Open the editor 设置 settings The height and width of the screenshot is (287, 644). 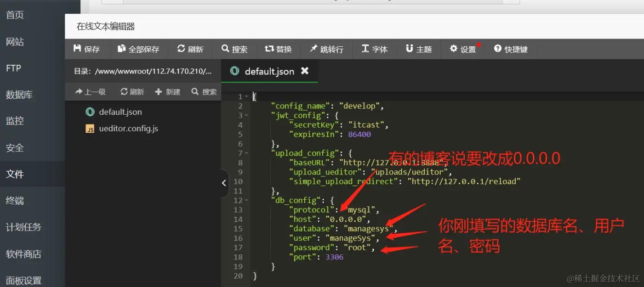(x=463, y=49)
